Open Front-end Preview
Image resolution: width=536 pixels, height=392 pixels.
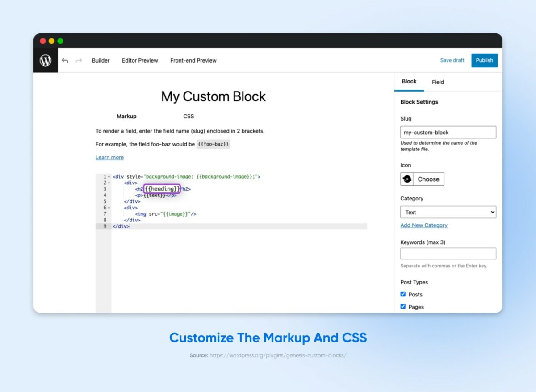[193, 60]
